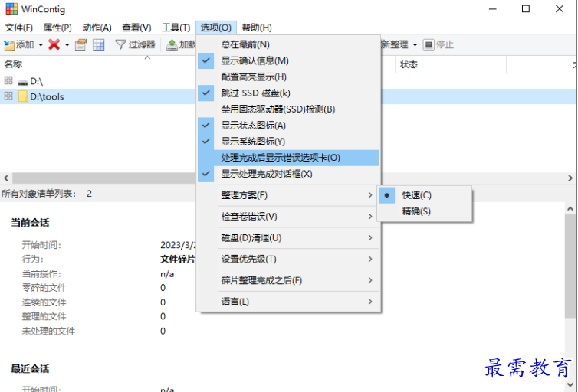Open the 帮助(H) menu
Screen dimensions: 578x392
257,28
